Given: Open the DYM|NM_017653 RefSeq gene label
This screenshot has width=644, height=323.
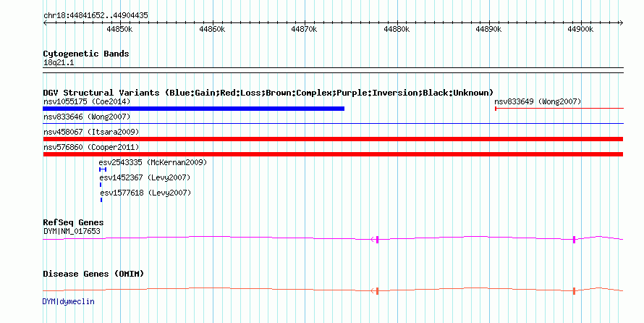Looking at the screenshot, I should pos(72,231).
